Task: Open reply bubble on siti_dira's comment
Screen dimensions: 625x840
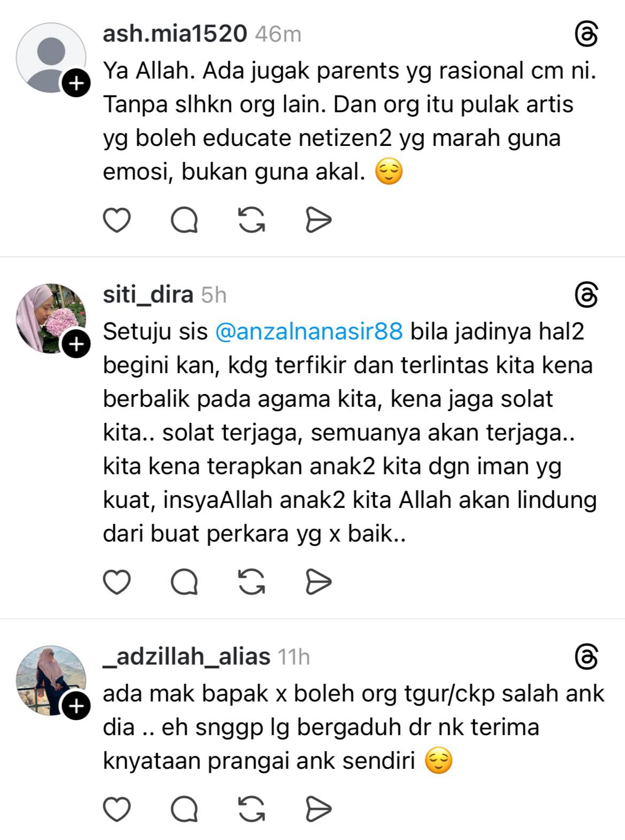Action: (x=184, y=582)
